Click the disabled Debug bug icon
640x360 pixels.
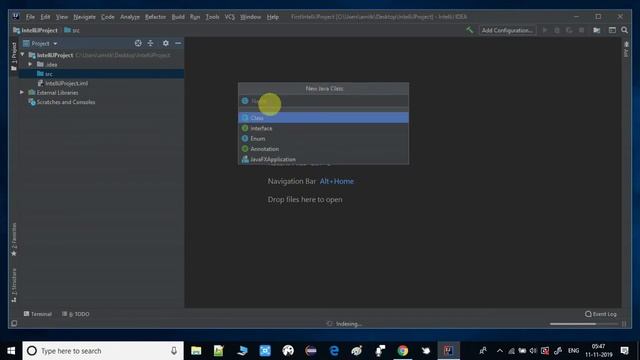557,30
